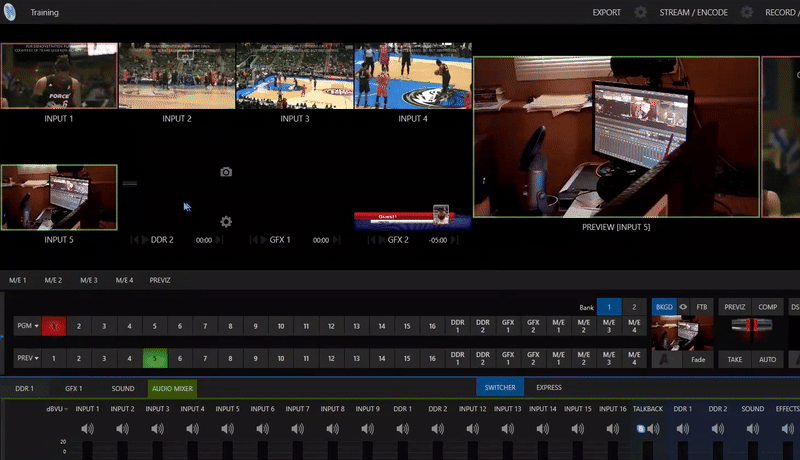Image resolution: width=800 pixels, height=460 pixels.
Task: Toggle the eye visibility icon beside BKGD
Action: coord(683,307)
